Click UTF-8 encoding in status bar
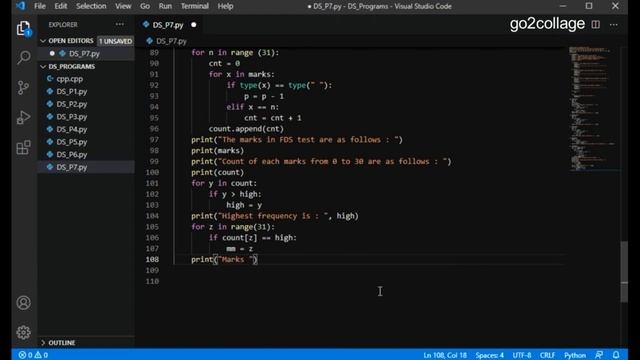The height and width of the screenshot is (360, 640). pyautogui.click(x=522, y=355)
